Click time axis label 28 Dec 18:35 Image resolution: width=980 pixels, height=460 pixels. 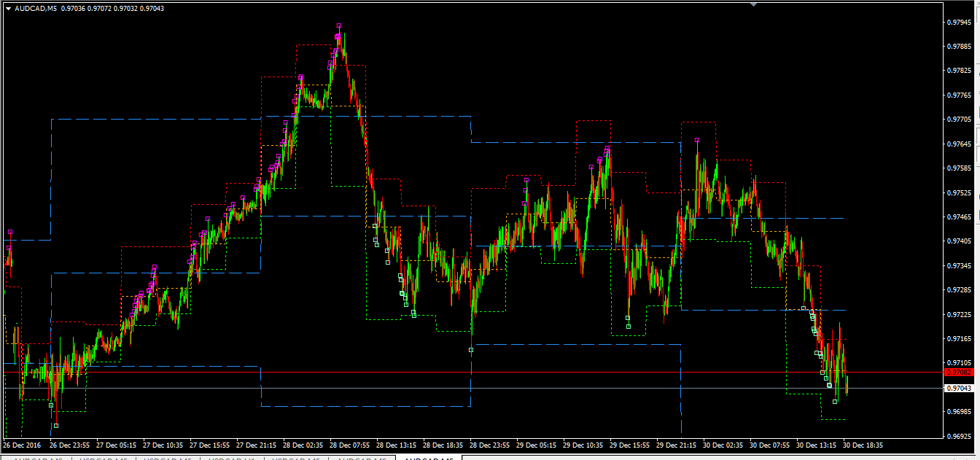click(x=443, y=445)
